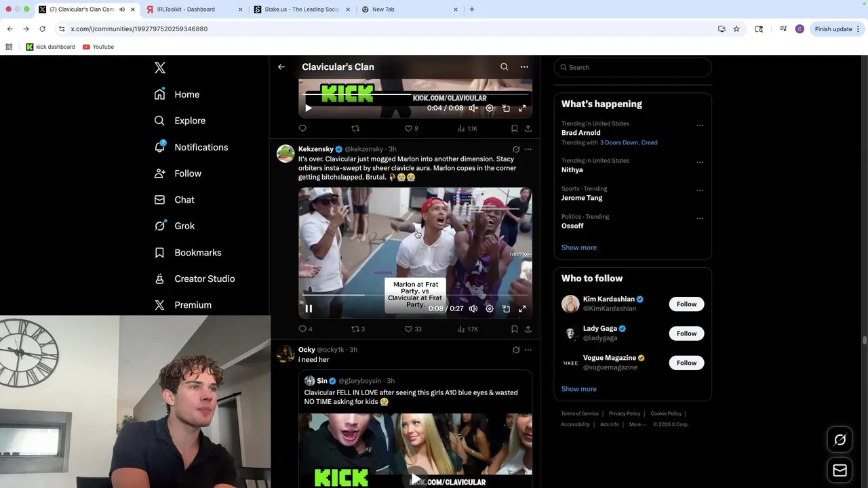
Task: Enter fullscreen on top Kick video
Action: coord(522,108)
